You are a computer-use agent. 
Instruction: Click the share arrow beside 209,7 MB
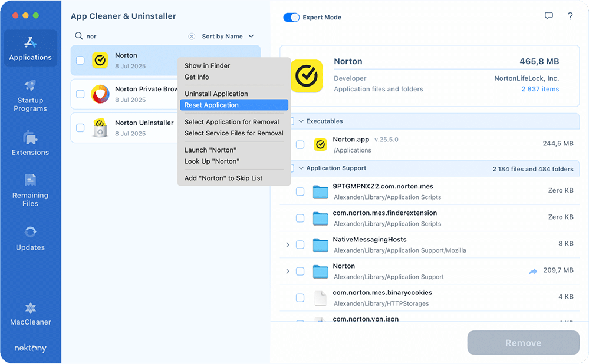(533, 272)
